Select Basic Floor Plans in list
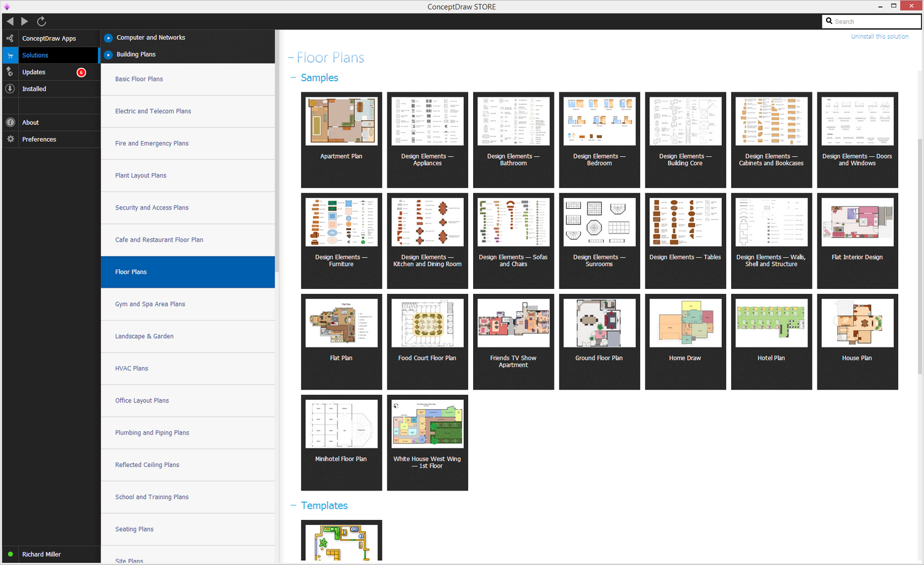924x565 pixels. (188, 79)
